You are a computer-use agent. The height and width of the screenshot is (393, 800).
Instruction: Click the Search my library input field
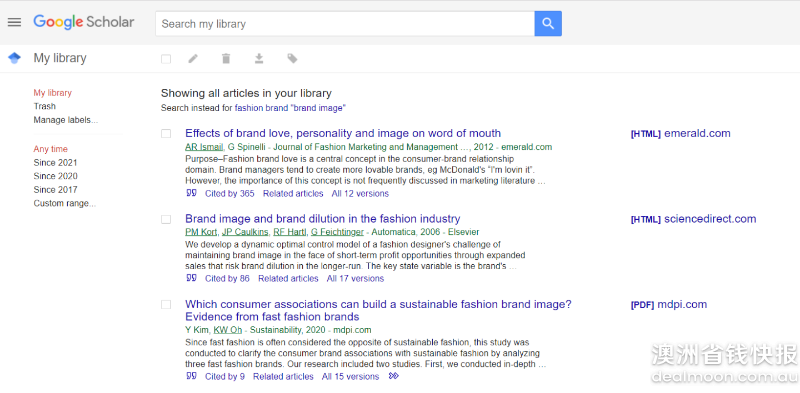345,23
